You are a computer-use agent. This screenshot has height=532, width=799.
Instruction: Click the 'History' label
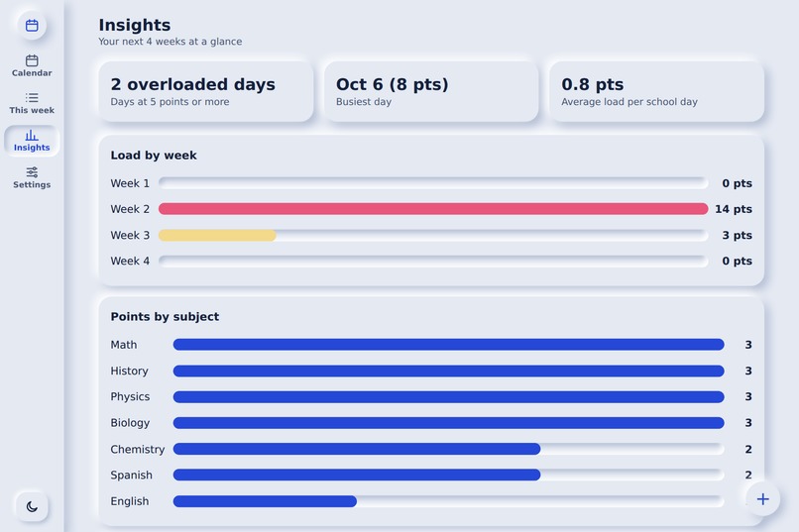coord(130,371)
